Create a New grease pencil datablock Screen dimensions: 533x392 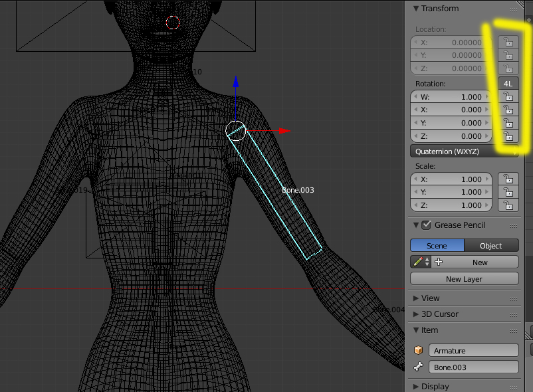[x=475, y=262]
